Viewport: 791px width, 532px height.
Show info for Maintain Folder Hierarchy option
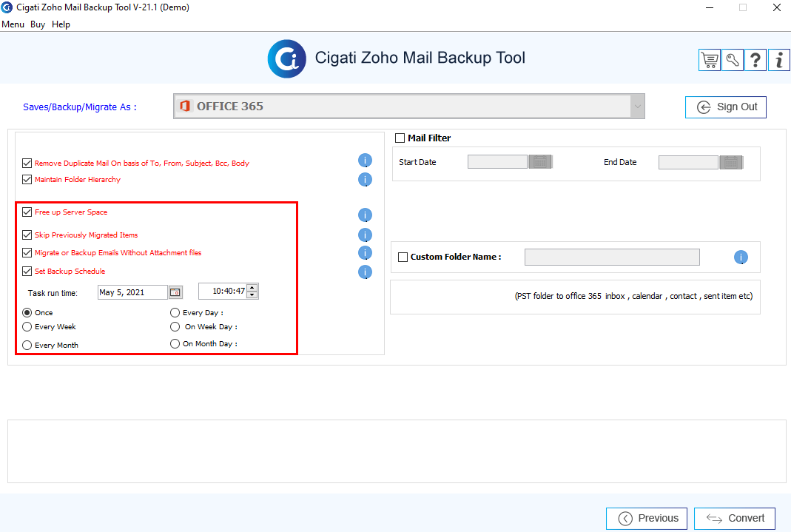click(x=365, y=180)
